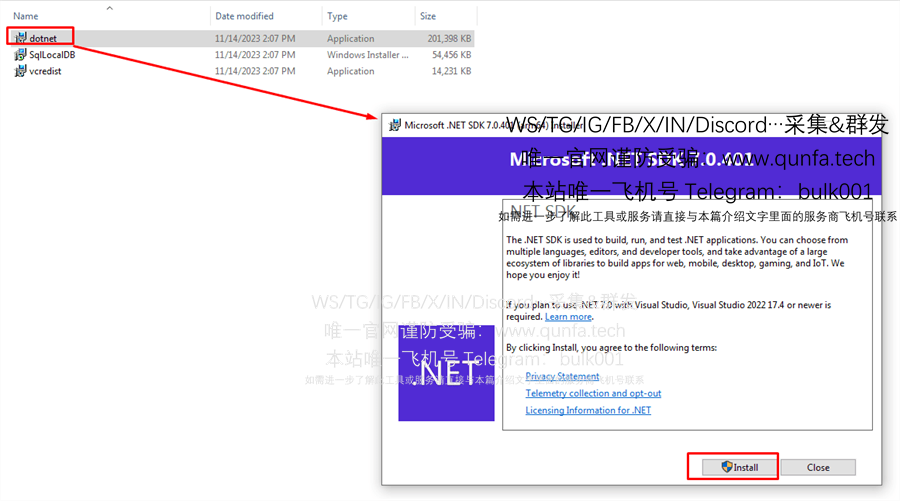900x501 pixels.
Task: Click Install to start .NET SDK setup
Action: tap(739, 467)
